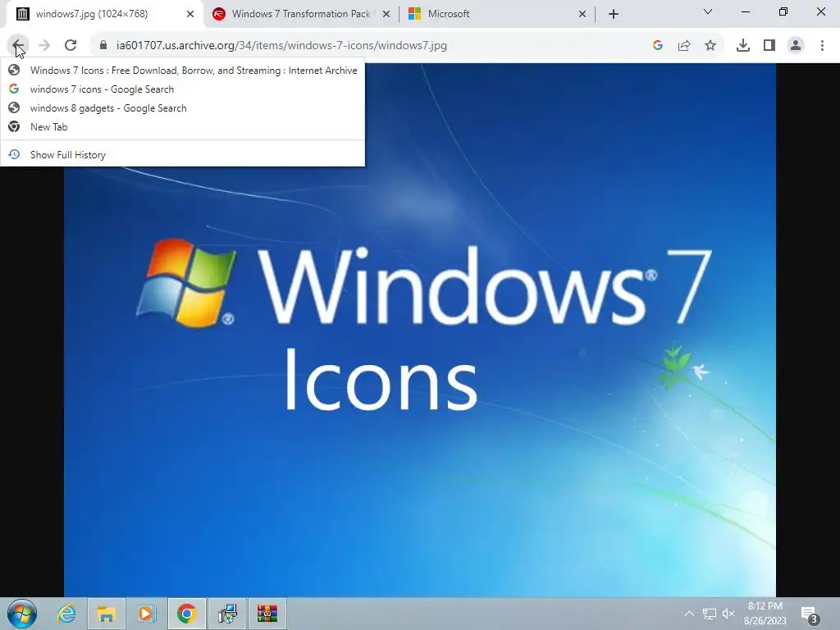Open the notification center icon

point(810,615)
